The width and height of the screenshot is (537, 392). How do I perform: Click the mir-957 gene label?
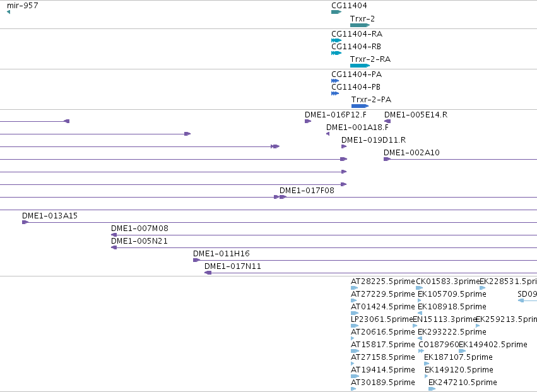point(23,6)
